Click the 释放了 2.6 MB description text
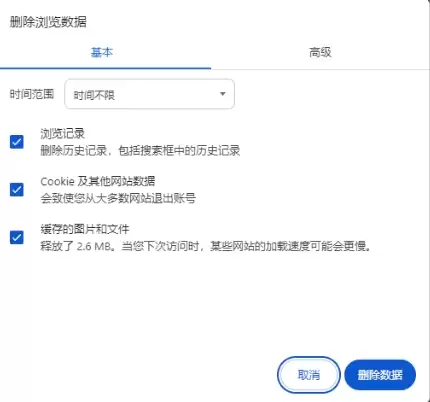430x402 pixels. (x=205, y=246)
